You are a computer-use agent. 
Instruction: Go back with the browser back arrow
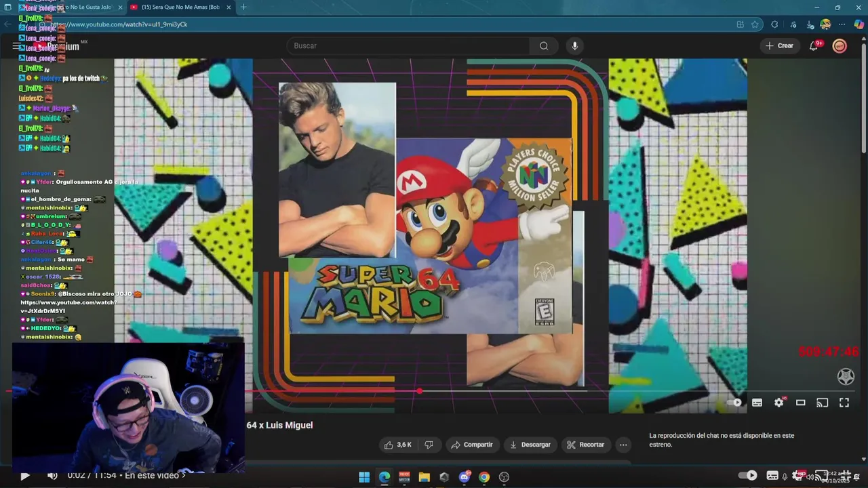coord(7,24)
